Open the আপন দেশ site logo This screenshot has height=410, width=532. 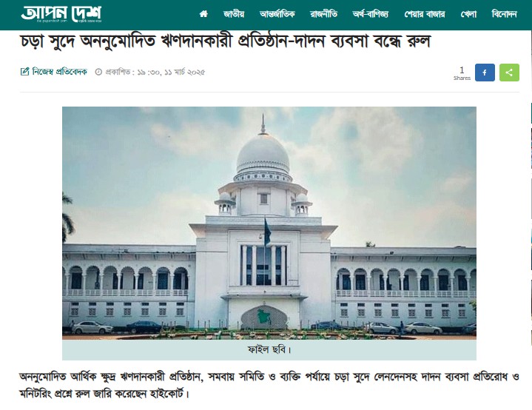(61, 14)
